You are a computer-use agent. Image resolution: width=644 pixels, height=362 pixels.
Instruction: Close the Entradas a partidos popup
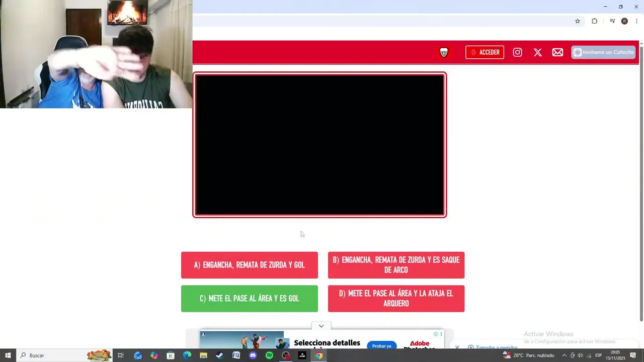click(457, 347)
